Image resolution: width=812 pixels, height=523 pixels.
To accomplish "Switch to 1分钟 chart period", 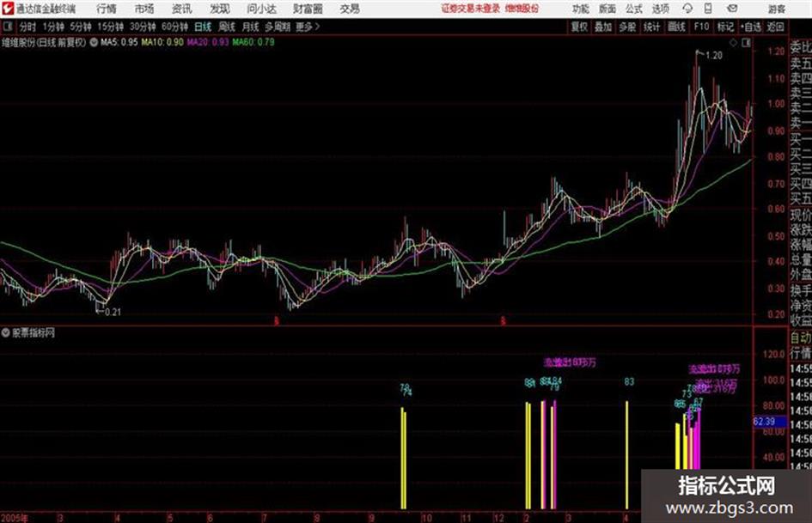I will click(53, 27).
